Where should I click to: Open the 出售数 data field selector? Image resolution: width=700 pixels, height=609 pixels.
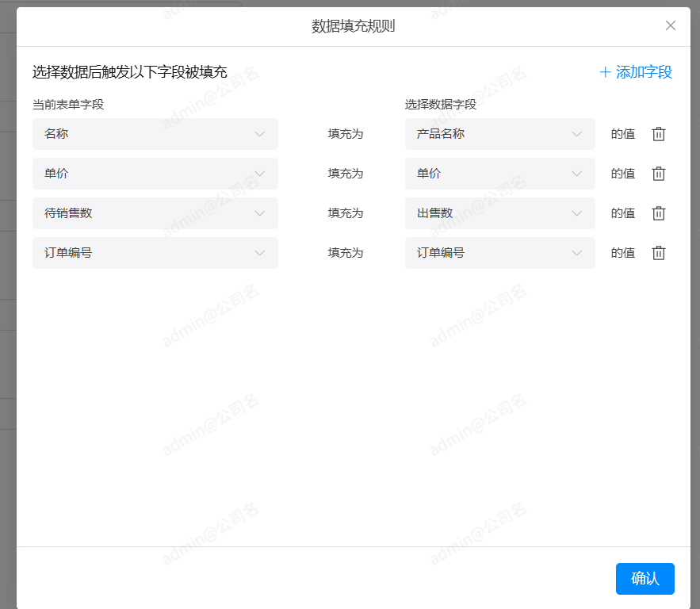pyautogui.click(x=499, y=213)
